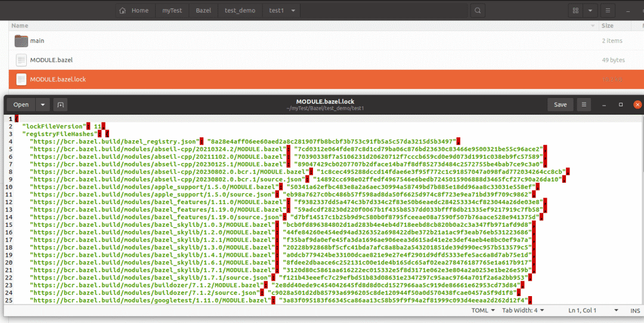644x323 pixels.
Task: Click the "49 bytes" size value
Action: click(613, 60)
